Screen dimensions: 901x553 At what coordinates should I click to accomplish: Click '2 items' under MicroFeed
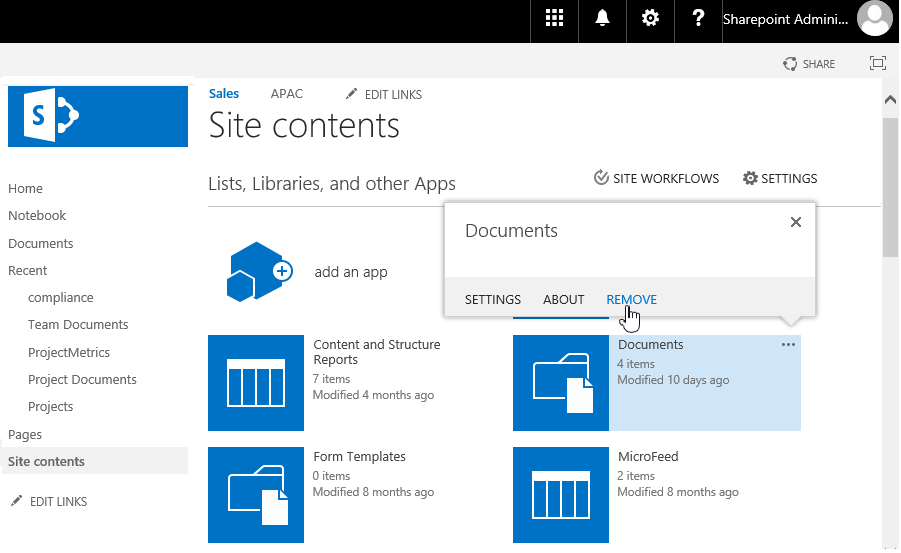pyautogui.click(x=636, y=476)
